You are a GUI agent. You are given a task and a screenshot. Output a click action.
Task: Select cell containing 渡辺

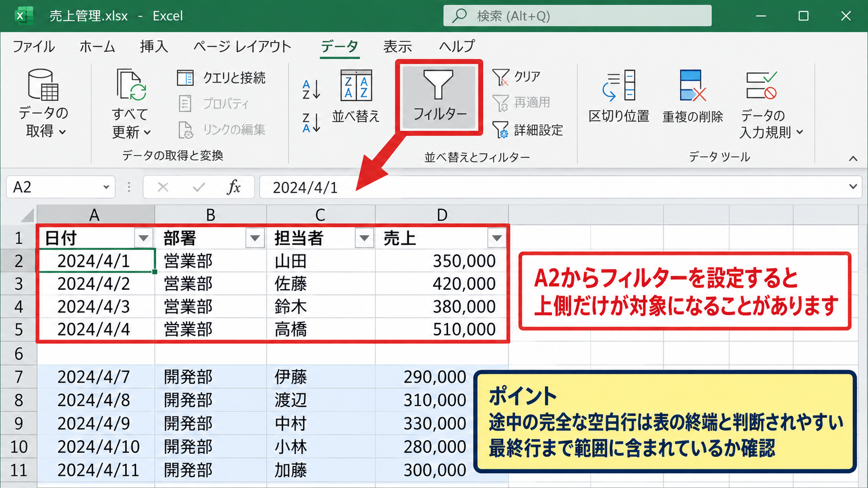(321, 400)
